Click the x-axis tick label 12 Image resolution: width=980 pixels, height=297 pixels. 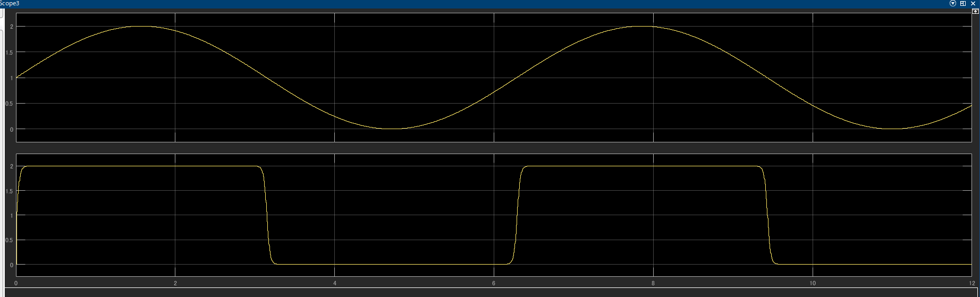click(x=971, y=283)
